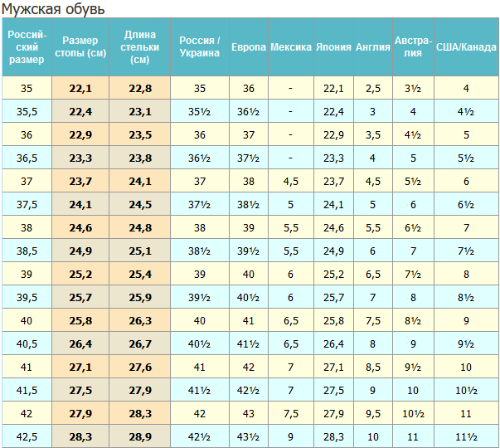Select the "Россия / Украина" column header
The height and width of the screenshot is (448, 500).
[x=200, y=47]
